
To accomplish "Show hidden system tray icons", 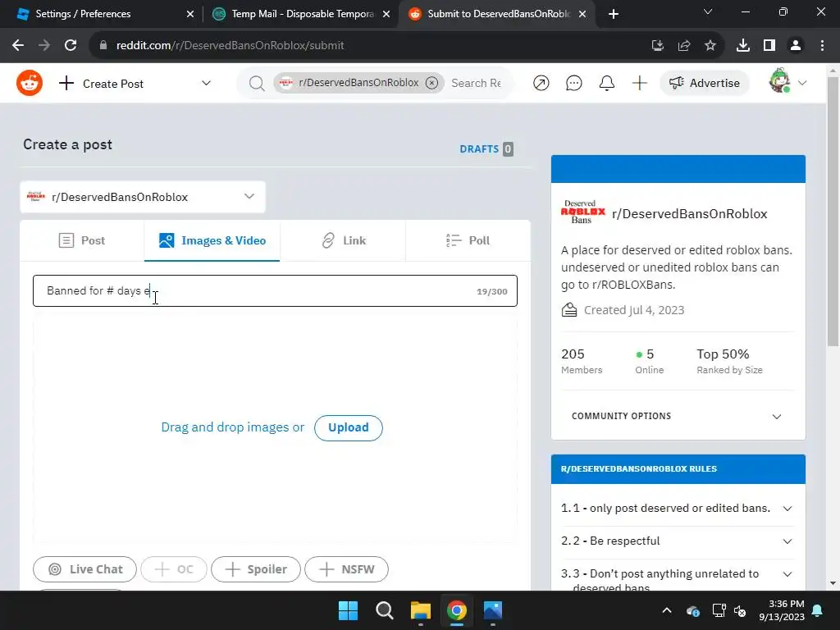I will (x=667, y=610).
